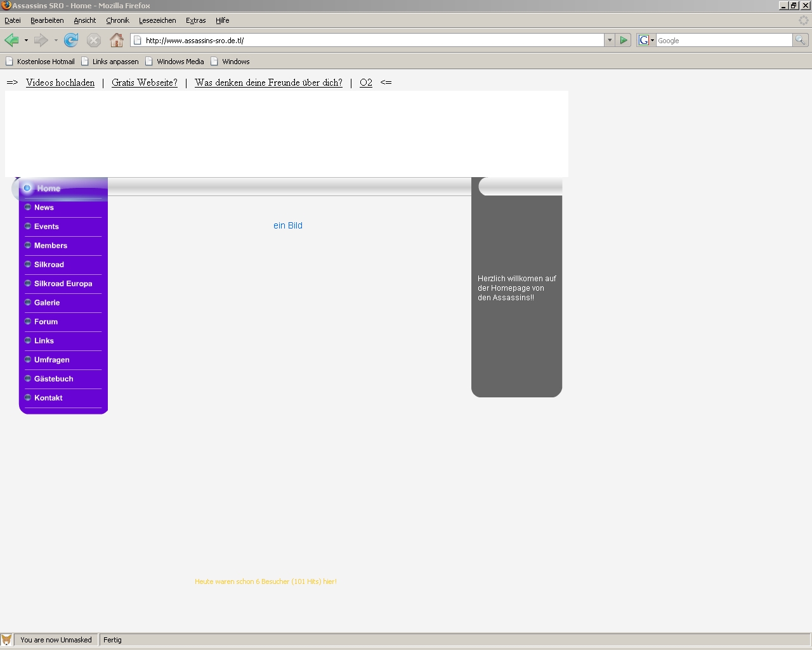Screen dimensions: 812x650
Task: Click the Forward arrow navigation button
Action: point(41,40)
